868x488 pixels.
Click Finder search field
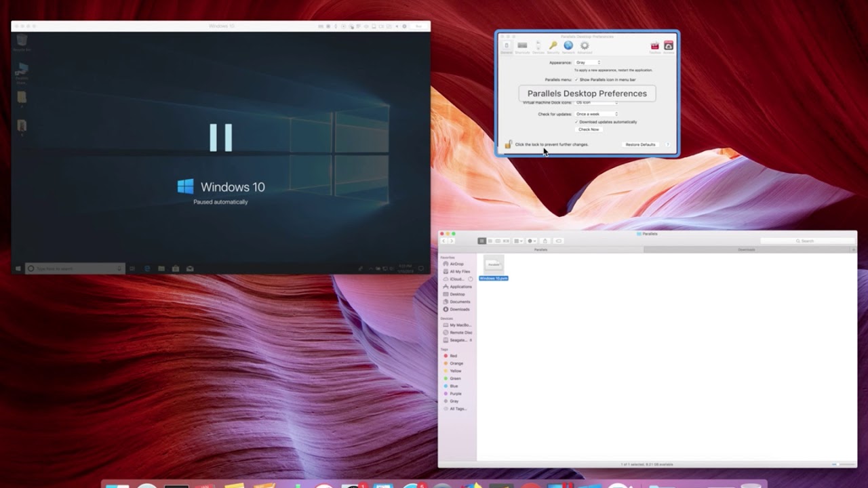click(807, 241)
